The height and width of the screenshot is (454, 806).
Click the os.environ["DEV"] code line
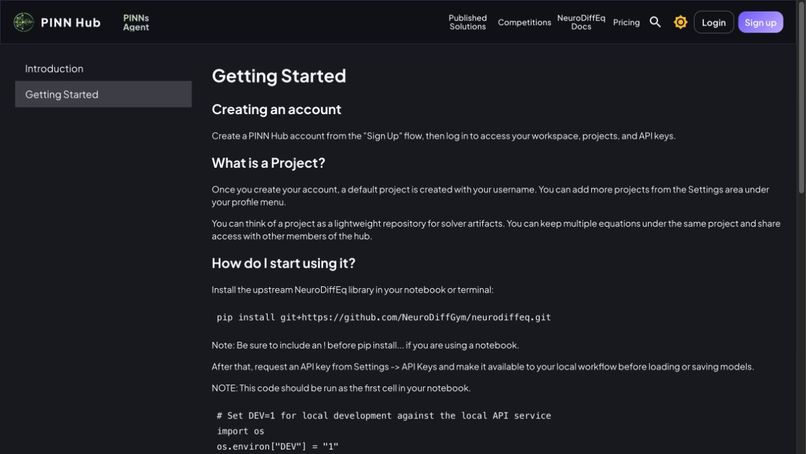click(277, 446)
